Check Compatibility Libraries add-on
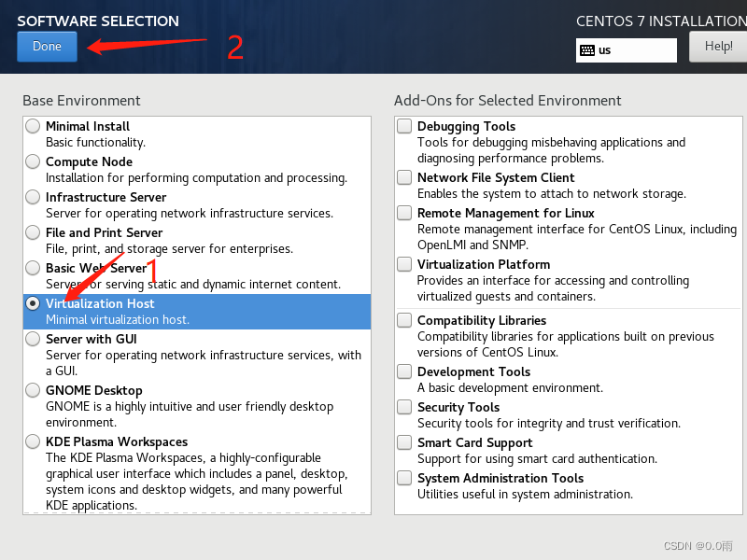The width and height of the screenshot is (747, 560). pyautogui.click(x=404, y=320)
